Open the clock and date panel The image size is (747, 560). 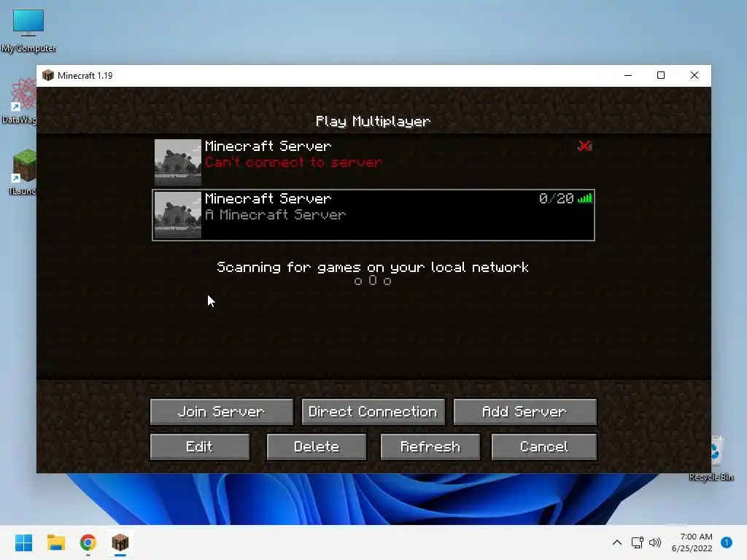[692, 542]
